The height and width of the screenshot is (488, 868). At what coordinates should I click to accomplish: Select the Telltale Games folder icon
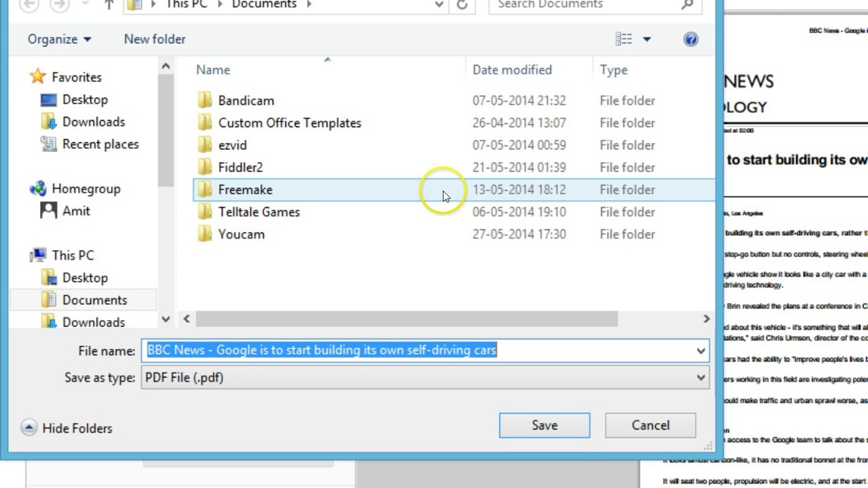[205, 212]
